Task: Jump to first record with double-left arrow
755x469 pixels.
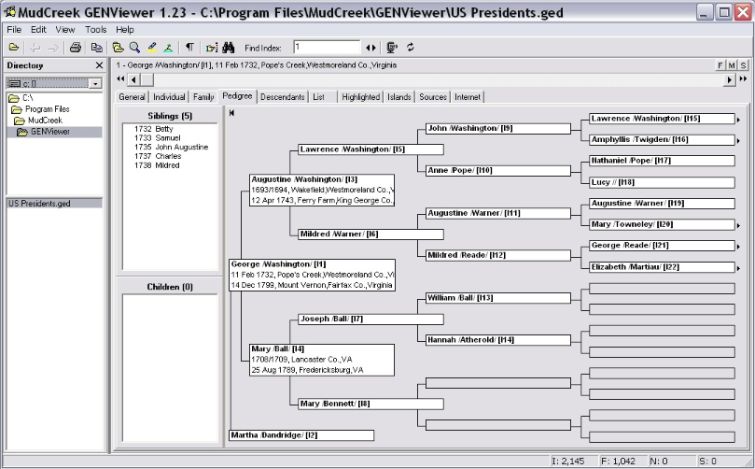Action: point(120,79)
